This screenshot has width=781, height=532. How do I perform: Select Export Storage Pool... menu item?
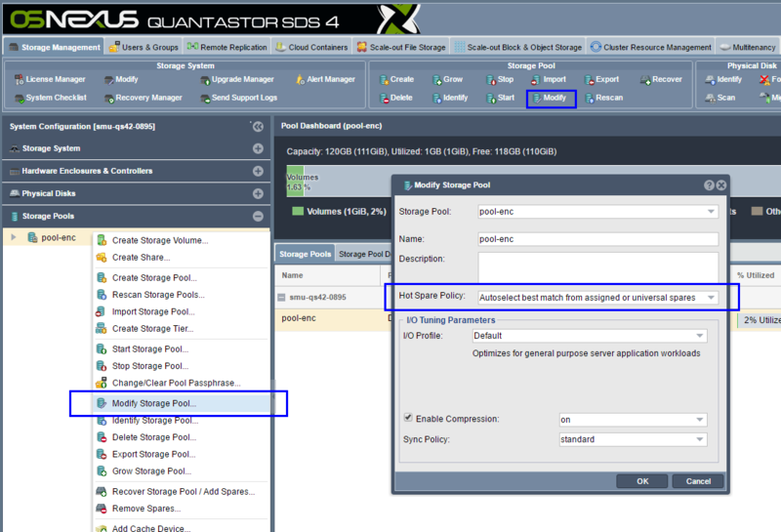182,454
